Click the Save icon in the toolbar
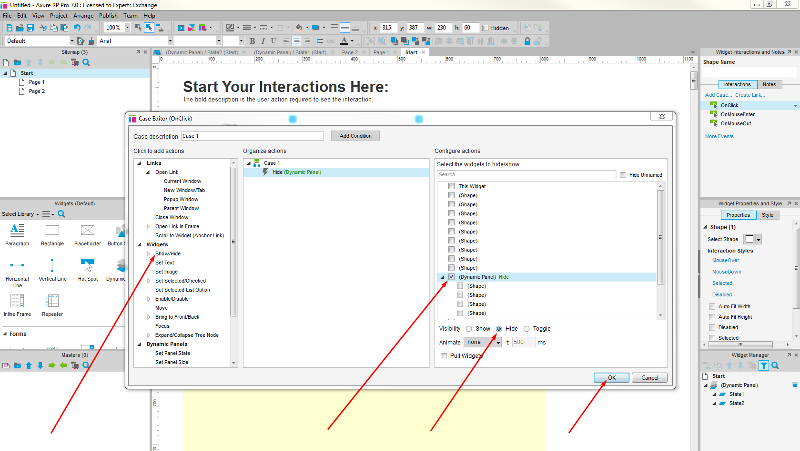 click(x=30, y=28)
